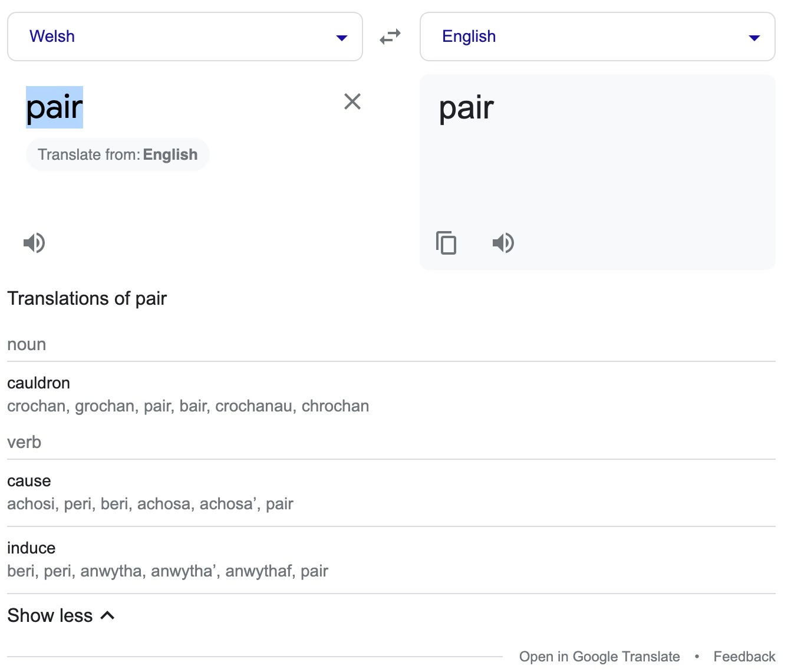Clear the input text with the X icon
This screenshot has height=672, width=791.
click(352, 101)
